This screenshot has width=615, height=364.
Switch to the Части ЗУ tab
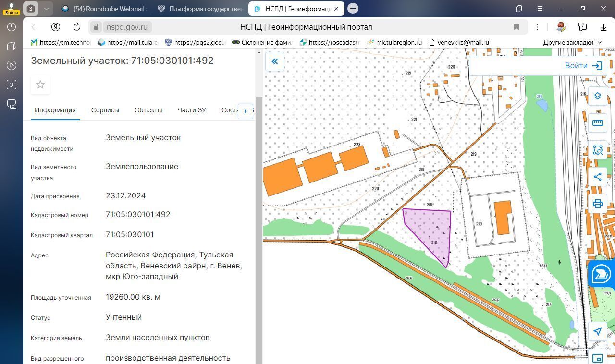(192, 110)
